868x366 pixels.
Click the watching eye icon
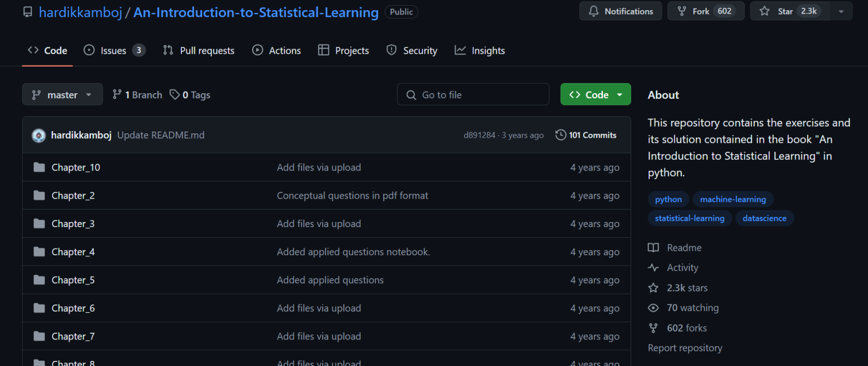click(x=653, y=308)
